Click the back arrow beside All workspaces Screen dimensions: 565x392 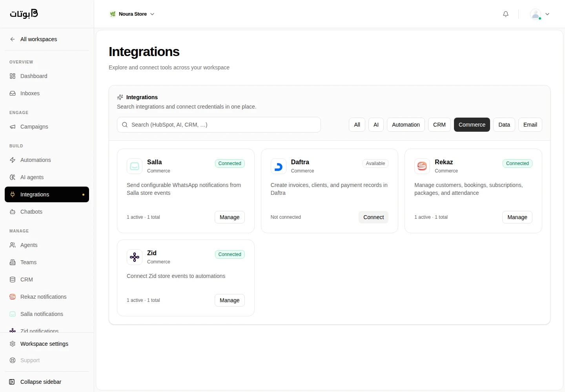point(13,39)
